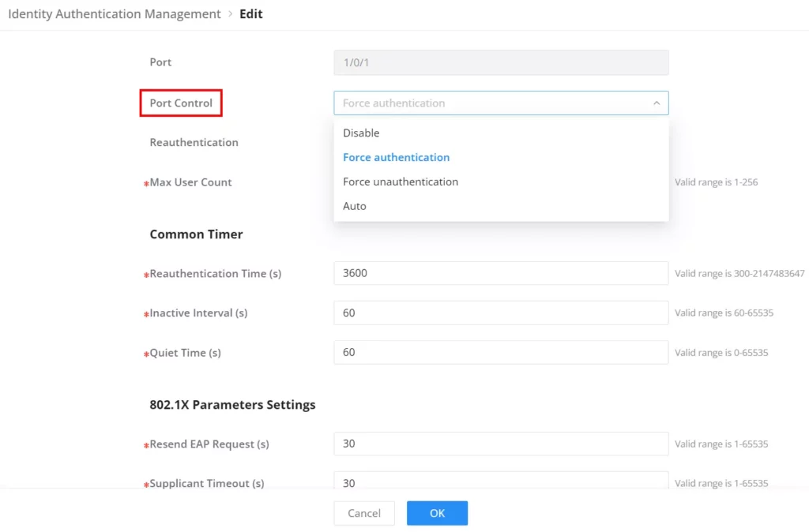
Task: Choose Force authentication option
Action: click(501, 157)
